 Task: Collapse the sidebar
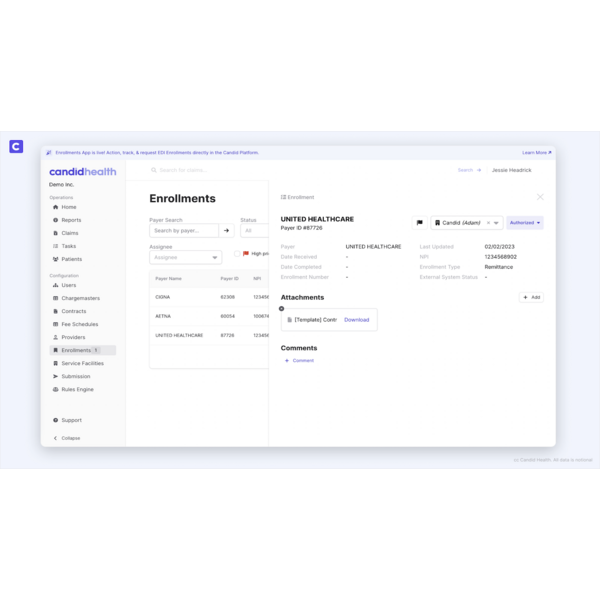(x=67, y=438)
